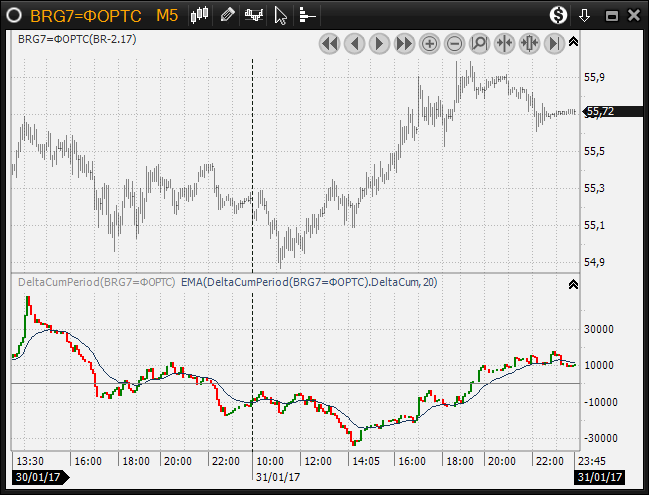Compress the chart bars horizontally
Image resolution: width=649 pixels, height=495 pixels.
[x=504, y=43]
